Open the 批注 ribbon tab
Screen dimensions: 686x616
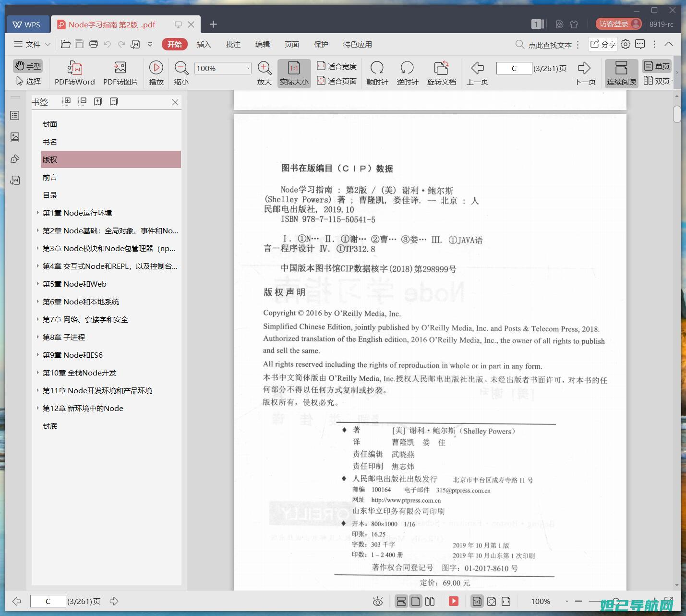(x=233, y=44)
